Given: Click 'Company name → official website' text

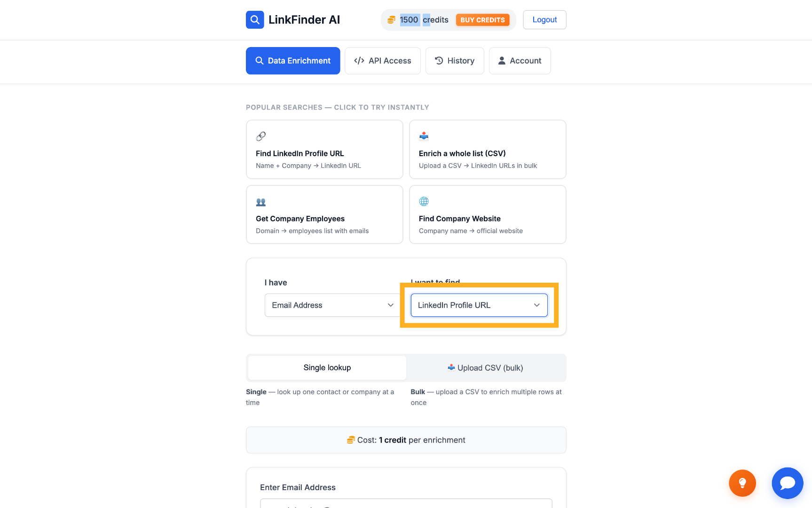Looking at the screenshot, I should point(471,231).
